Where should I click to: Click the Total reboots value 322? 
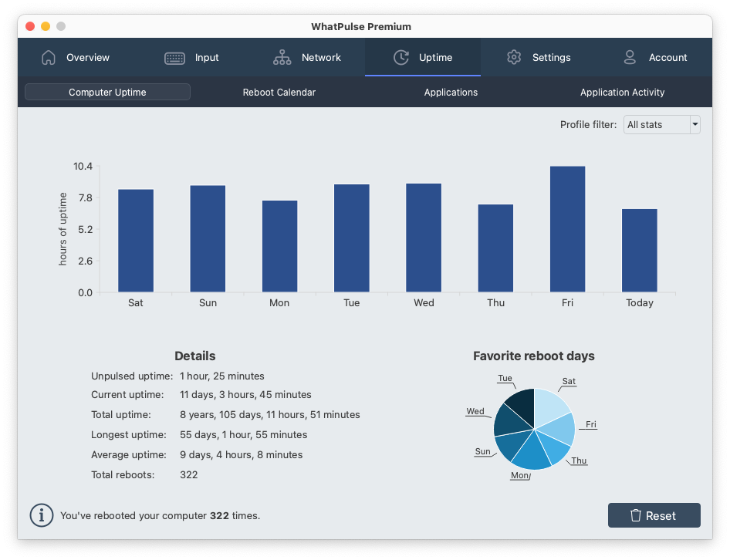(188, 474)
